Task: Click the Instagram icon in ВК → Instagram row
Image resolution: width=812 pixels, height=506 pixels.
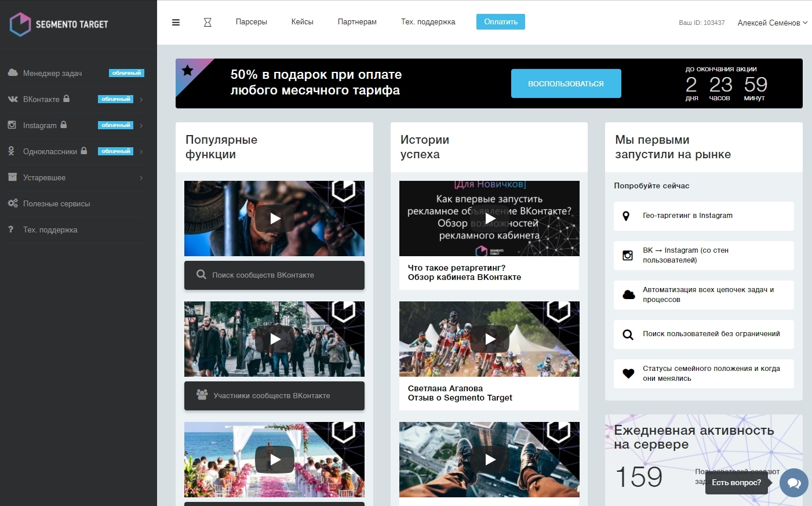Action: click(x=628, y=256)
